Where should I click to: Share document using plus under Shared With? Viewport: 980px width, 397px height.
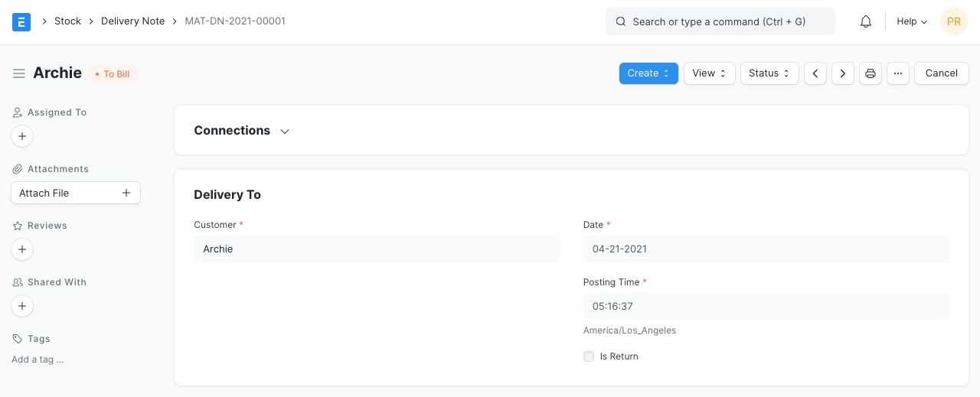pyautogui.click(x=22, y=306)
